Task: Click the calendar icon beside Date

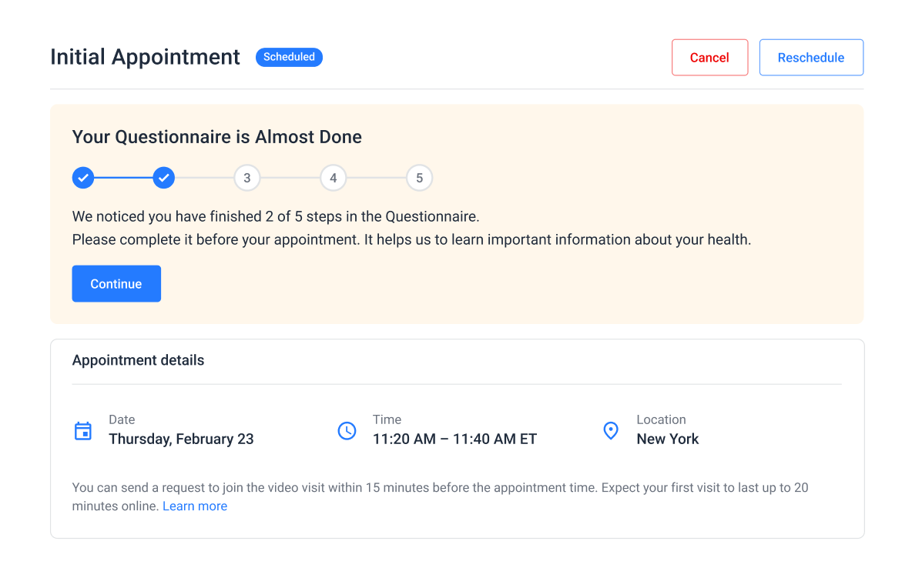Action: (x=82, y=431)
